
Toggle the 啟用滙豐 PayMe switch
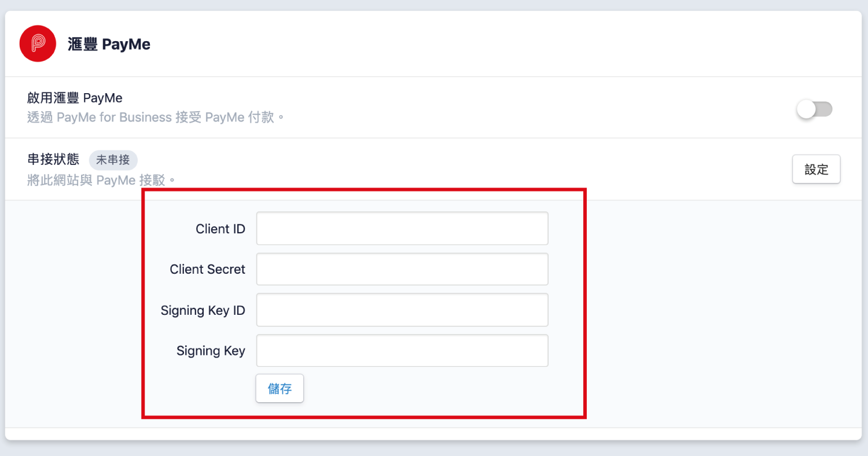[x=815, y=109]
